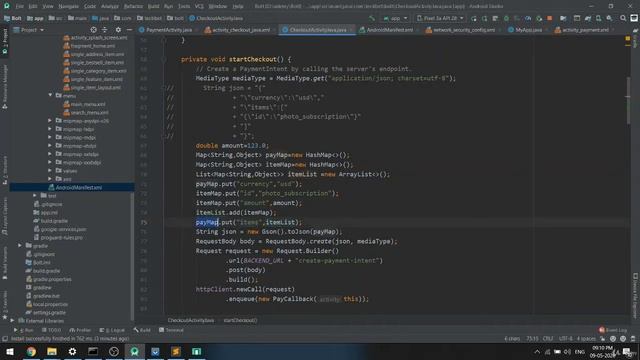Viewport: 640px width, 360px height.
Task: Expand External Libraries node
Action: tap(12, 321)
